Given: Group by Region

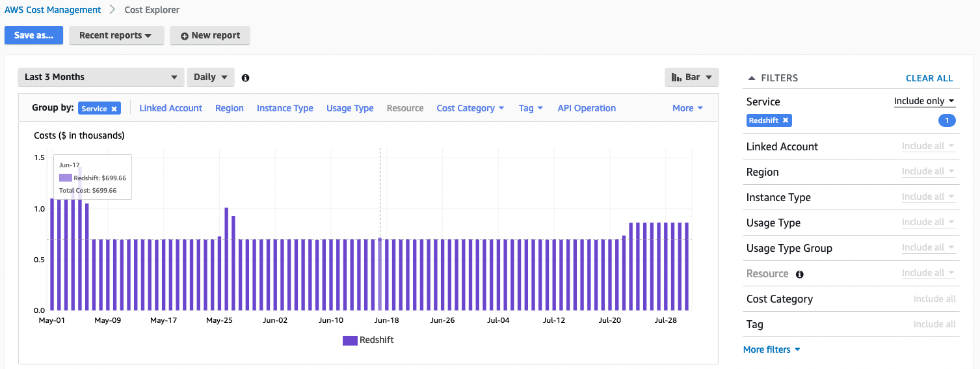Looking at the screenshot, I should click(x=230, y=108).
